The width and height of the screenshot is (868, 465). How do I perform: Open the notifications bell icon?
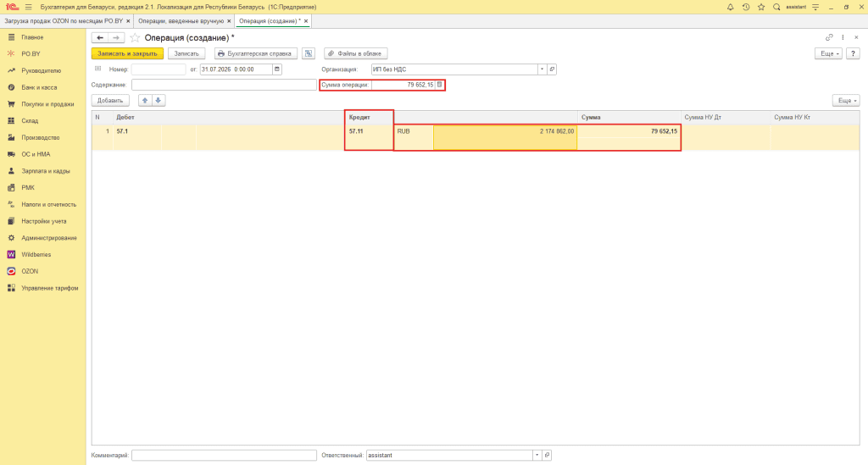click(730, 7)
